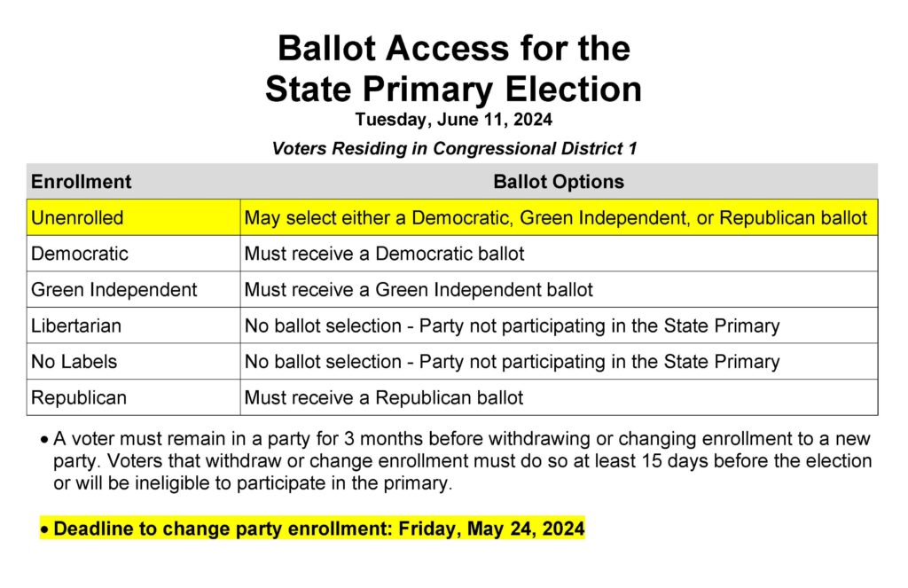Click the "Enrollment" column header
This screenshot has width=908, height=588.
tap(81, 182)
